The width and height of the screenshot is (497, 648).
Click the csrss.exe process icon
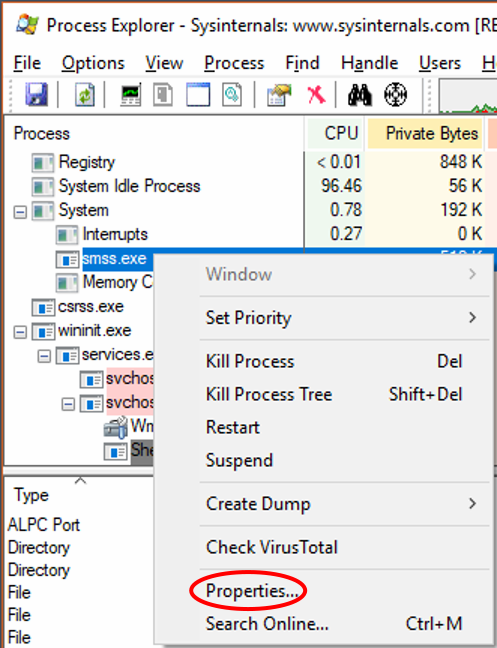point(43,307)
